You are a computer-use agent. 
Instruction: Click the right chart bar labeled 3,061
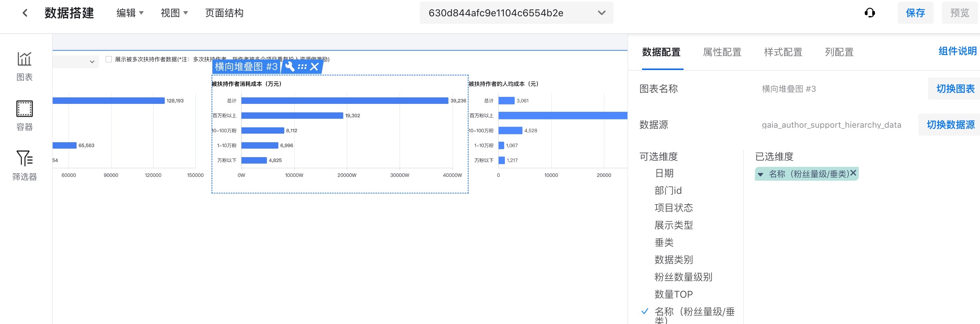pos(506,101)
